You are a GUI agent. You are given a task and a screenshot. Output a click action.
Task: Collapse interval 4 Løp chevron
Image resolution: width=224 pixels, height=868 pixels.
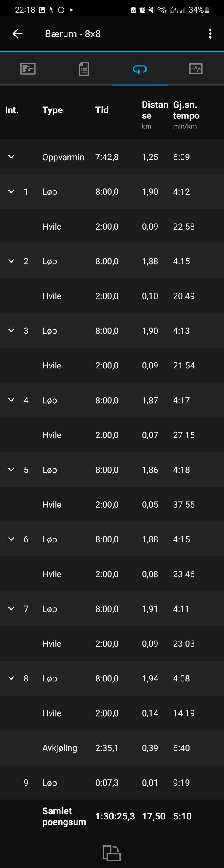11,400
